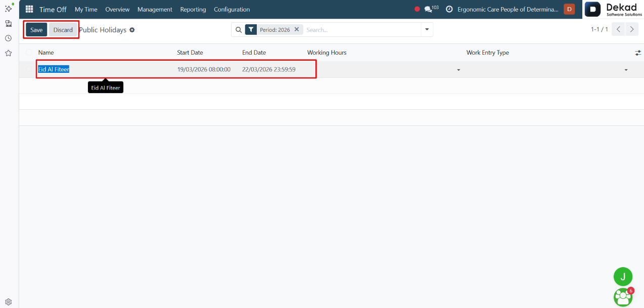644x308 pixels.
Task: Edit the end date 22/03/2026 23:59:59
Action: click(269, 69)
